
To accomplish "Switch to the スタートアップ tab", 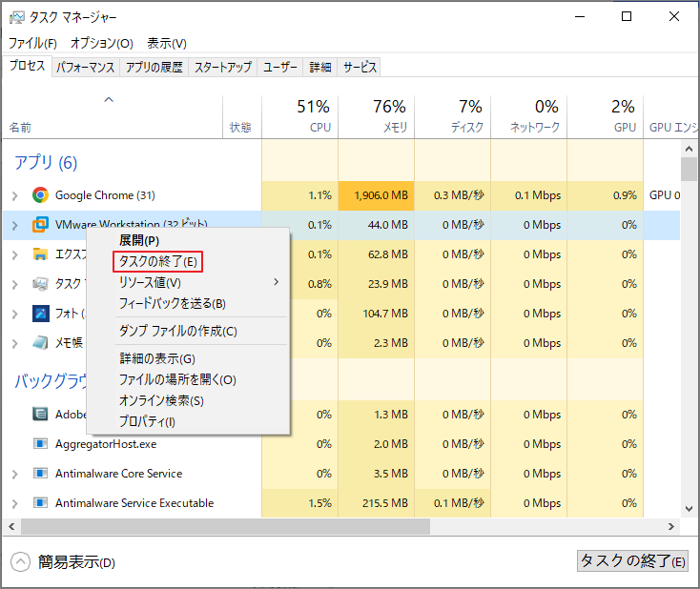I will coord(223,68).
